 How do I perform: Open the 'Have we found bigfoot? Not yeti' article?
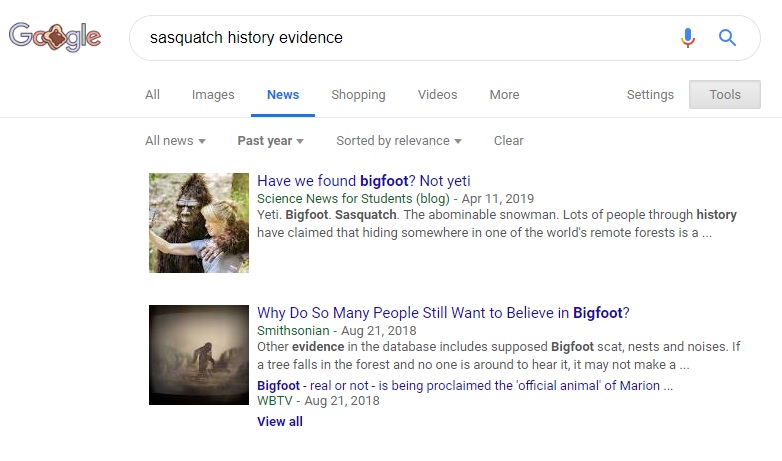pos(364,181)
